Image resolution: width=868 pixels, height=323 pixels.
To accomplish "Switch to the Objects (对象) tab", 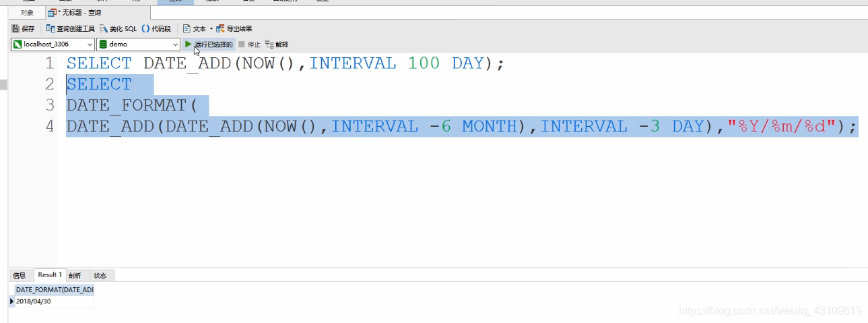I will pyautogui.click(x=27, y=13).
